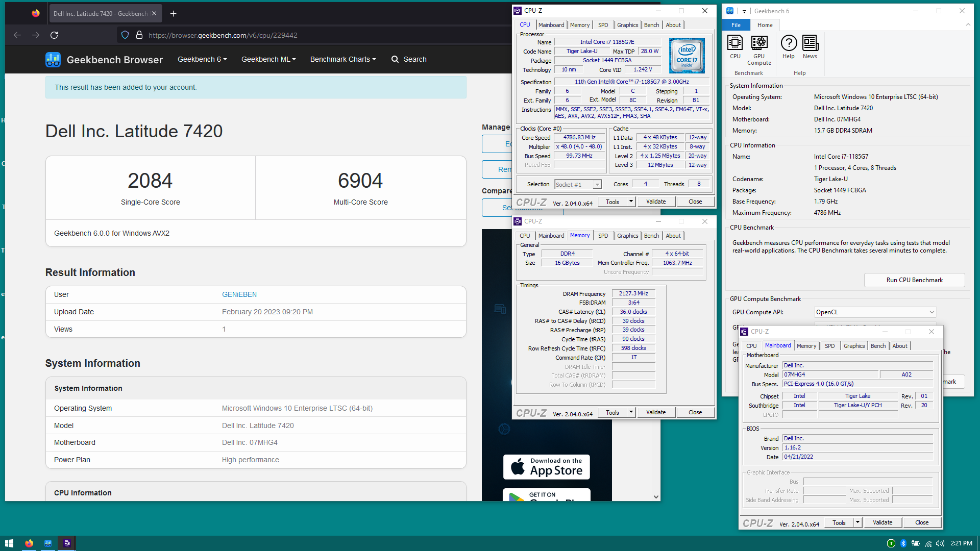Expand Tools dropdown arrow in CPU-Z Mainboard window
Image resolution: width=980 pixels, height=551 pixels.
point(857,522)
